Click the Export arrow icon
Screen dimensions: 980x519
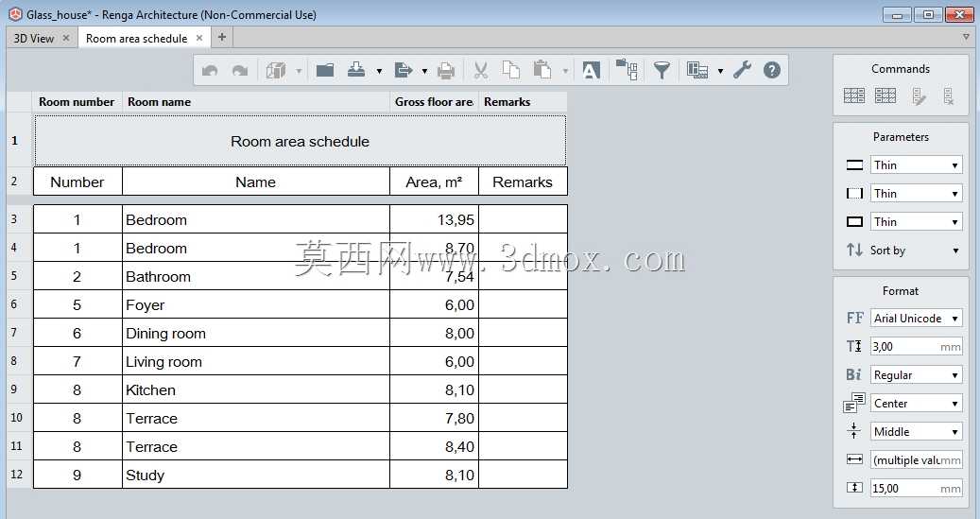404,70
